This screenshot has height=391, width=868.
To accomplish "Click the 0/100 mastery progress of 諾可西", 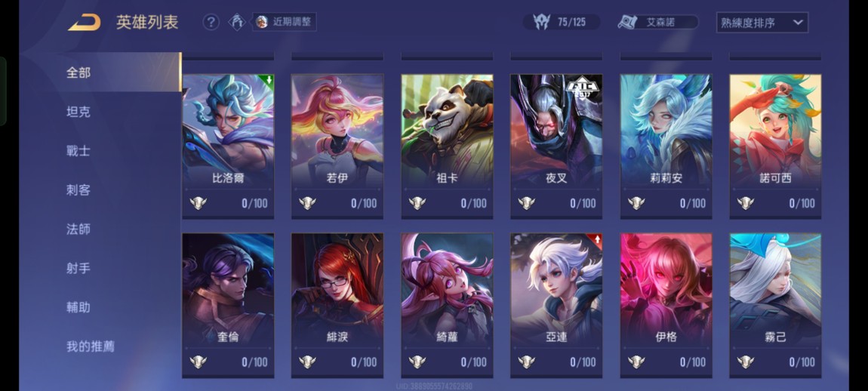I will tap(802, 203).
